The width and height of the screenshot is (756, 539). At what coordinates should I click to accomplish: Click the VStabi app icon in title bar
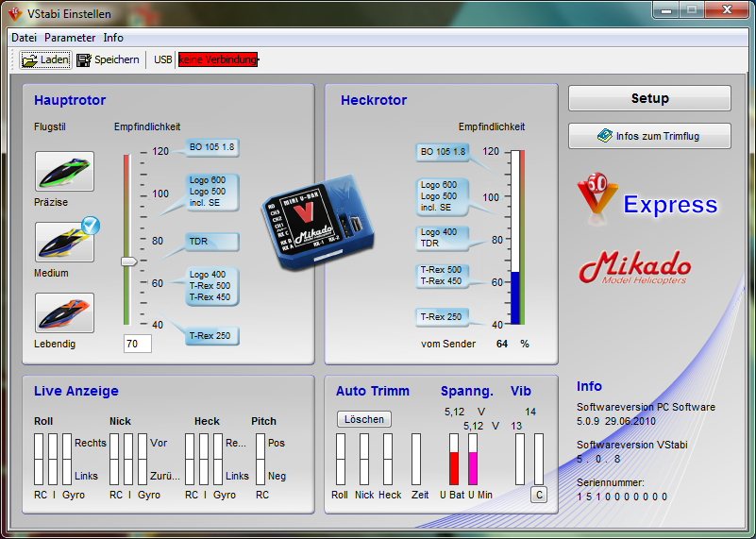coord(15,13)
